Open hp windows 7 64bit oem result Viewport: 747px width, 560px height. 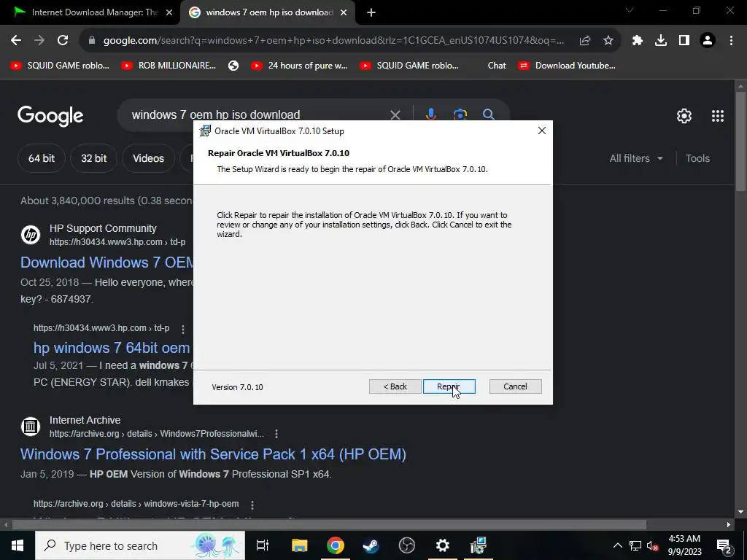(x=112, y=348)
